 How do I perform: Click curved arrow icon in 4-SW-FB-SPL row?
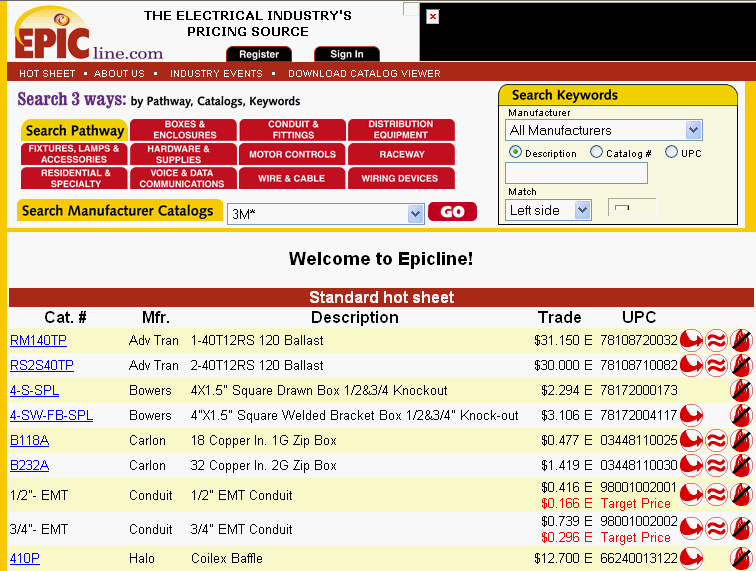[x=691, y=415]
